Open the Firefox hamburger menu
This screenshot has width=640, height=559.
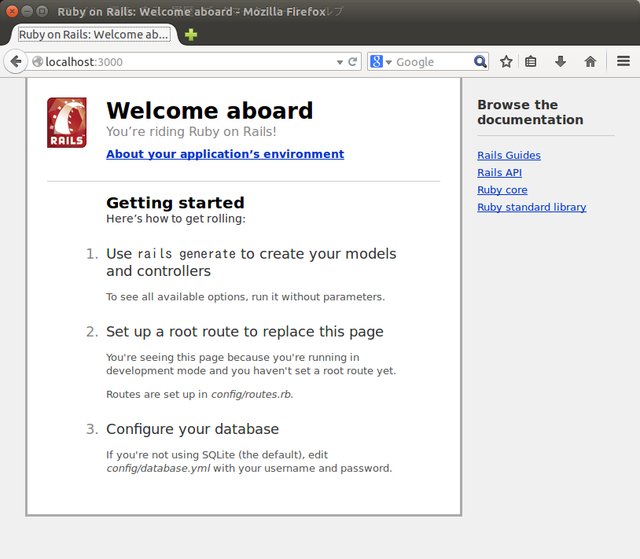tap(623, 62)
